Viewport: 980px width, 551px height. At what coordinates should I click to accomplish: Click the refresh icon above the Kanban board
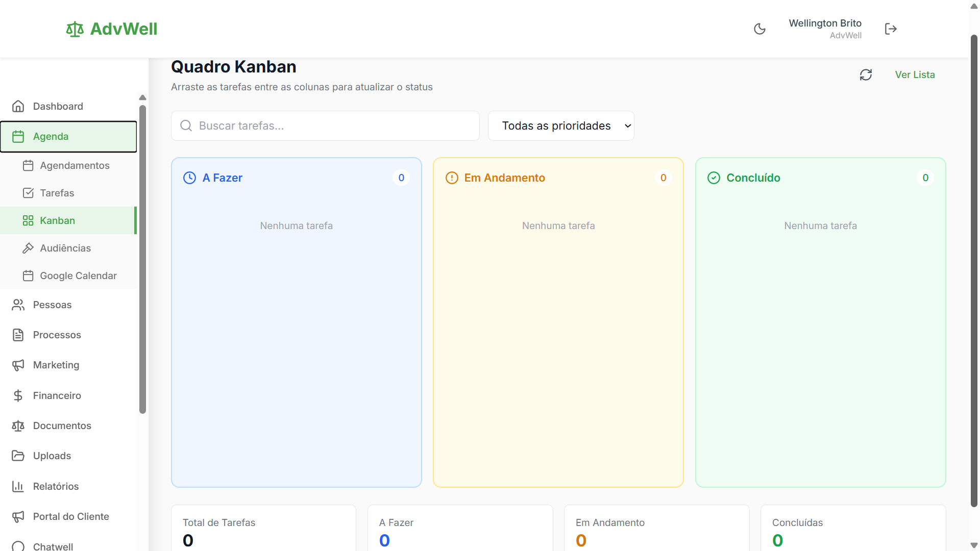tap(866, 74)
